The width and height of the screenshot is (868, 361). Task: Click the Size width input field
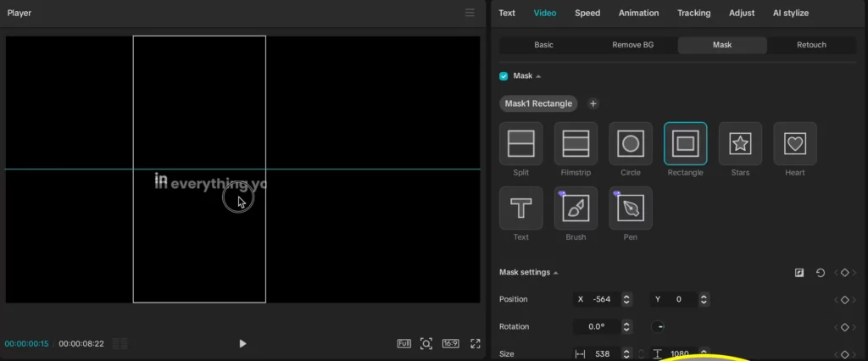[598, 354]
